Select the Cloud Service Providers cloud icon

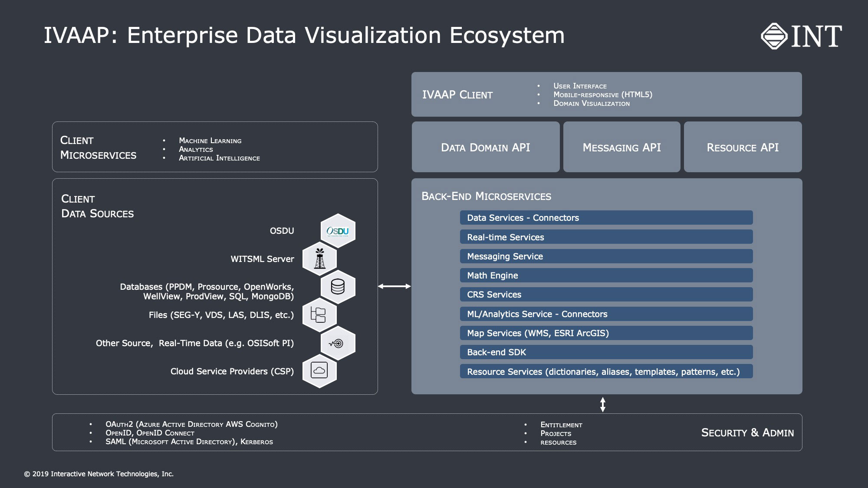click(x=319, y=371)
